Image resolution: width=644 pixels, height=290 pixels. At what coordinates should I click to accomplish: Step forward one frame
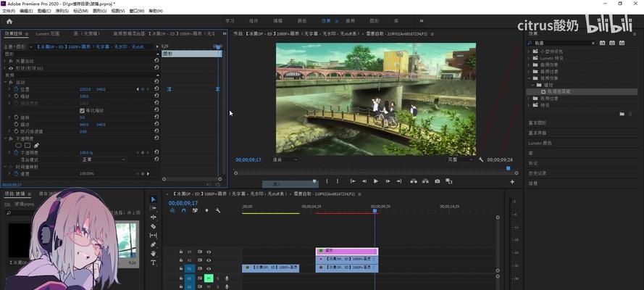click(x=388, y=181)
